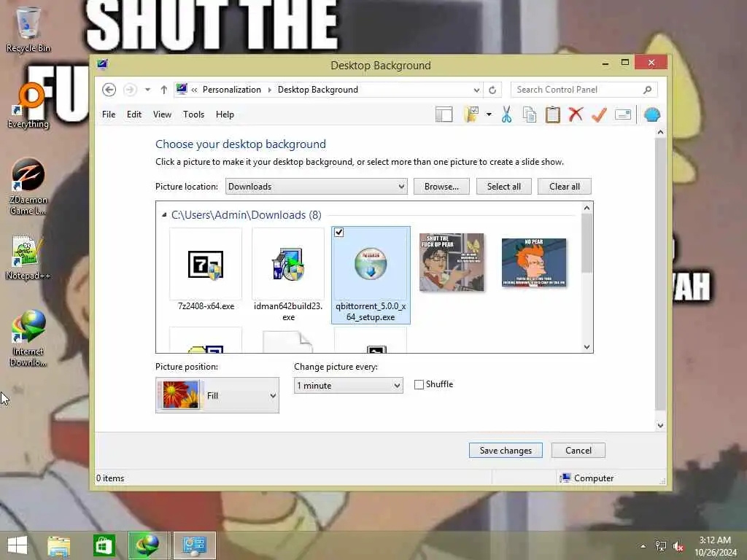This screenshot has height=560, width=747.
Task: Open the Notepad++ desktop shortcut
Action: click(28, 258)
